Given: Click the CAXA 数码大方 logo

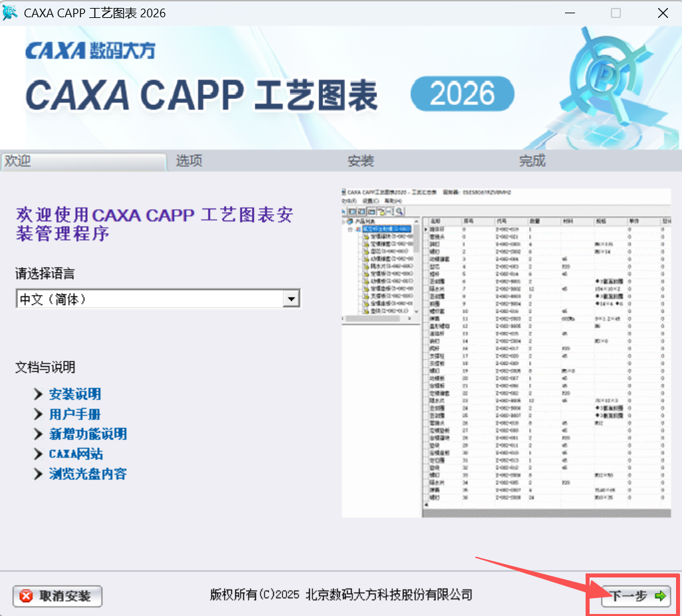Looking at the screenshot, I should [x=90, y=51].
